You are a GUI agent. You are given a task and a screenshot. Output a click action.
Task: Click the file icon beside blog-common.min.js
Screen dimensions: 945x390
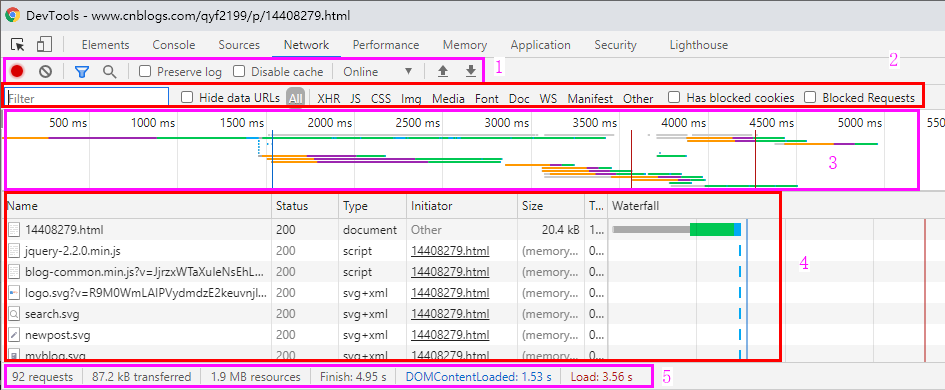[14, 272]
